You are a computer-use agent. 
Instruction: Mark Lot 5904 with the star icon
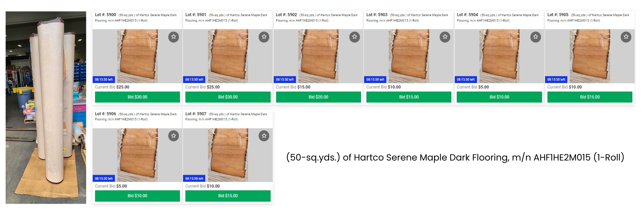click(535, 37)
